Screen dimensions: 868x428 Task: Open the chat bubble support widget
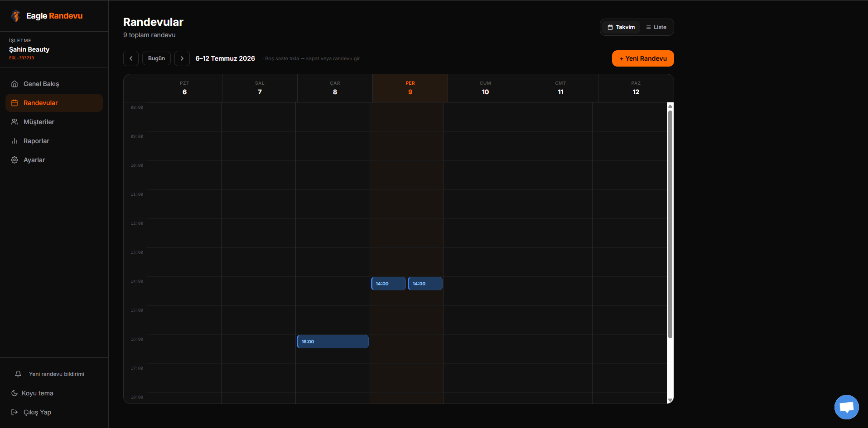pos(847,407)
